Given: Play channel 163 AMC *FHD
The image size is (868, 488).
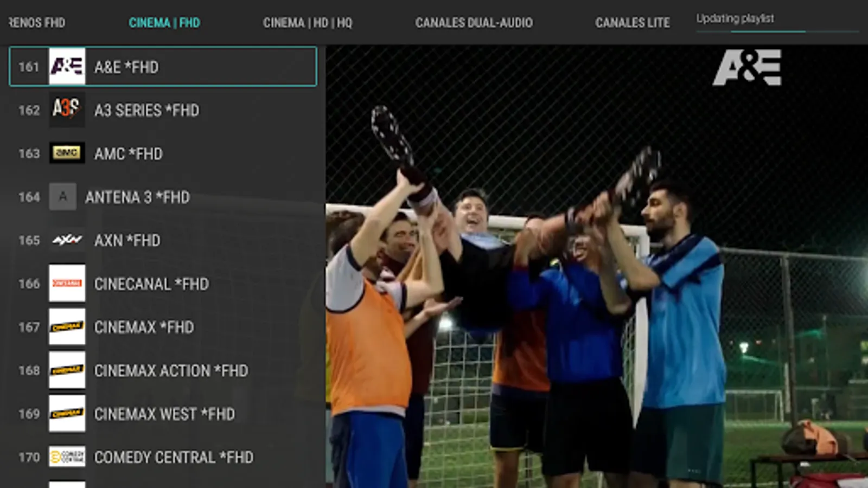Looking at the screenshot, I should (x=163, y=153).
